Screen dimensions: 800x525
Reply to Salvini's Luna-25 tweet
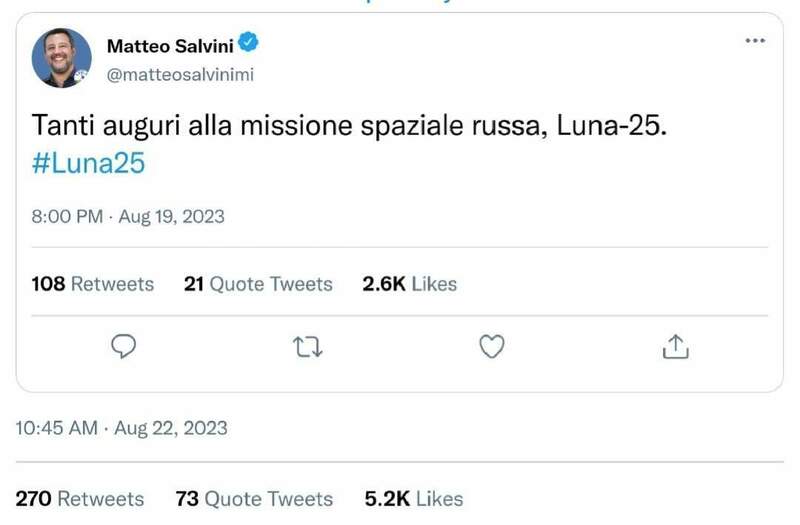pos(122,346)
